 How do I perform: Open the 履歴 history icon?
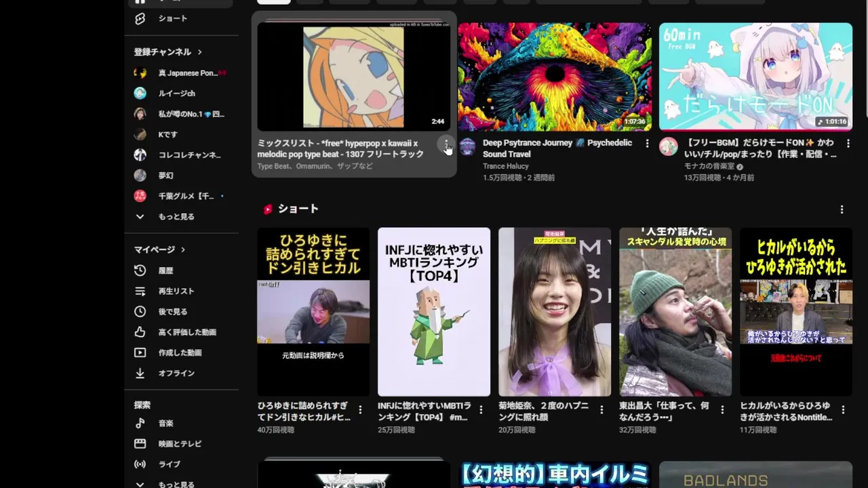140,270
